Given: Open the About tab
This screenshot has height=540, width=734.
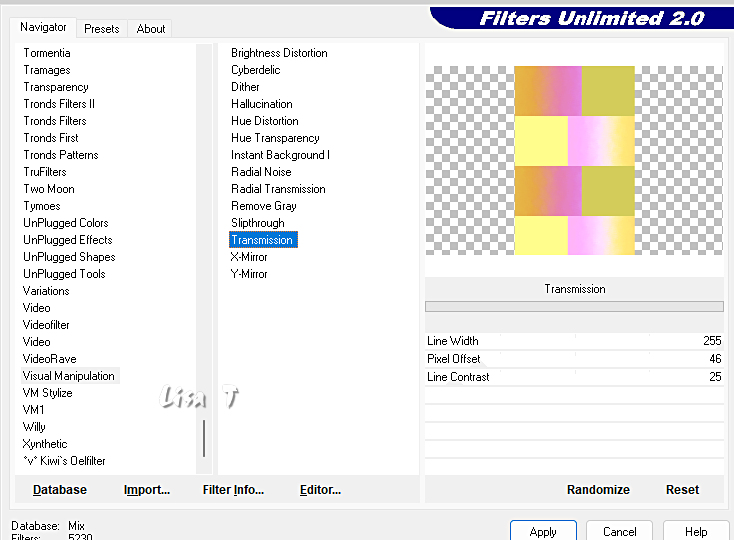Looking at the screenshot, I should coord(150,29).
